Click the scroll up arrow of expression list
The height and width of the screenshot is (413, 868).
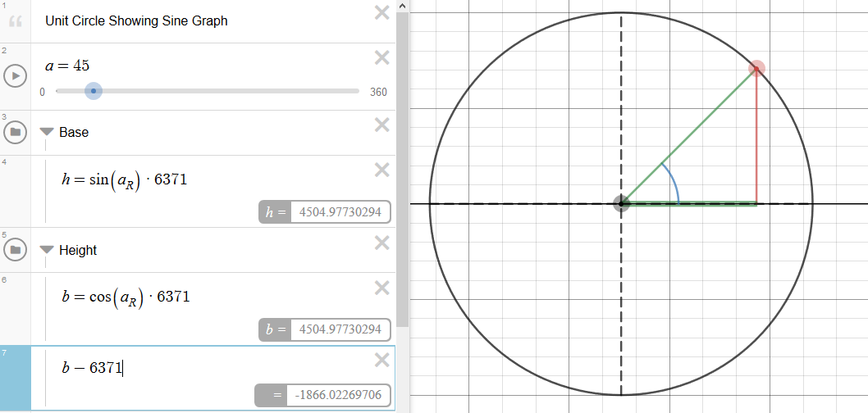[x=403, y=6]
